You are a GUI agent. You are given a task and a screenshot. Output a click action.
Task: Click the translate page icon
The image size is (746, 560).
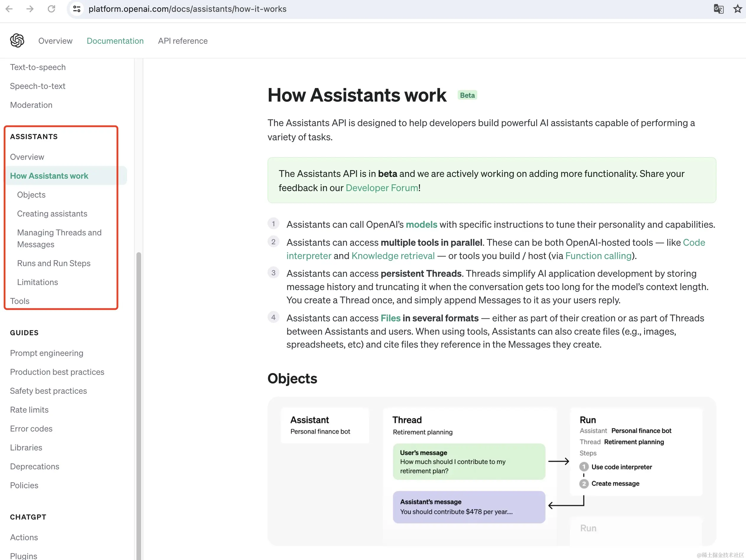[719, 9]
